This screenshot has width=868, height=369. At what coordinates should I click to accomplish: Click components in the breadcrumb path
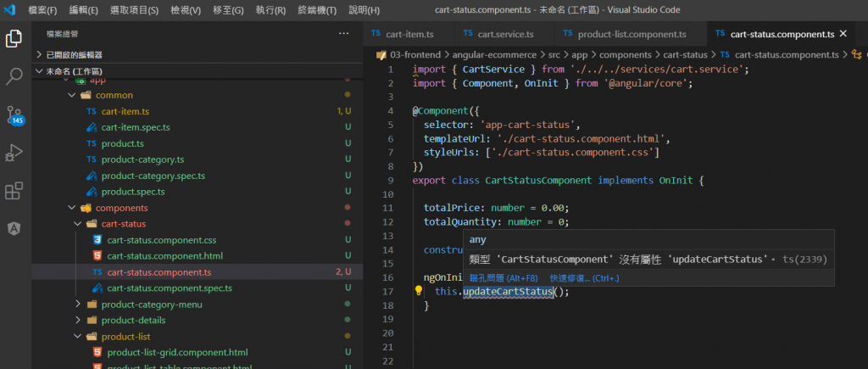[x=625, y=55]
